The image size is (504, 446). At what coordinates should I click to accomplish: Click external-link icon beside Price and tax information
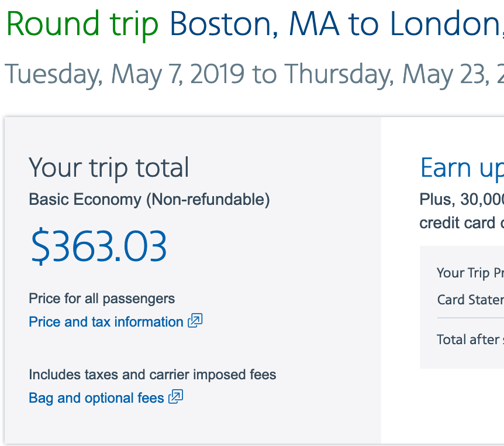coord(195,321)
